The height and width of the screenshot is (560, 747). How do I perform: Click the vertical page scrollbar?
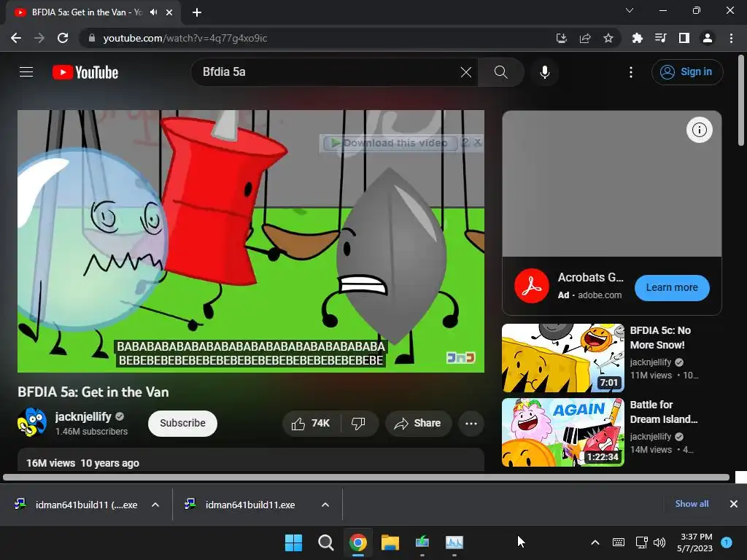coord(741,100)
